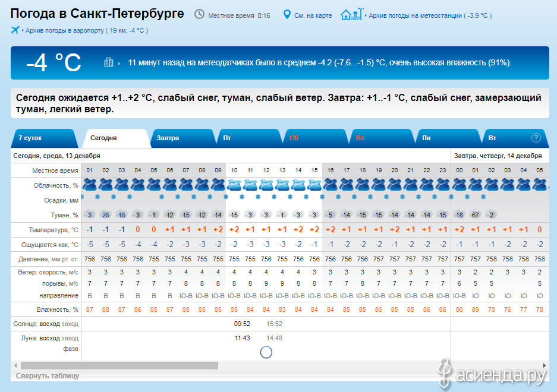Click the humidity value 89
557x392 pixels.
(x=476, y=309)
